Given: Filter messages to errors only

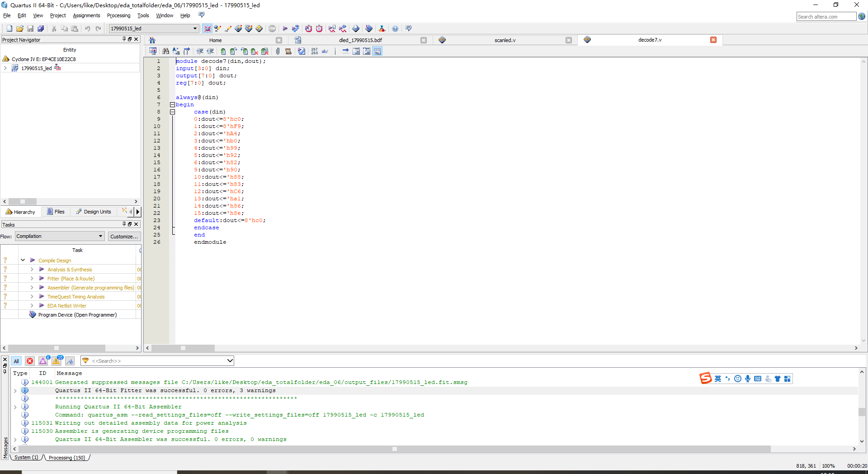Looking at the screenshot, I should (x=30, y=360).
